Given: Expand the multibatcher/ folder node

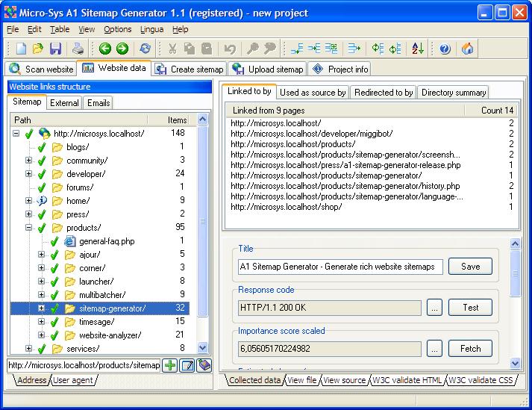Looking at the screenshot, I should coord(41,294).
